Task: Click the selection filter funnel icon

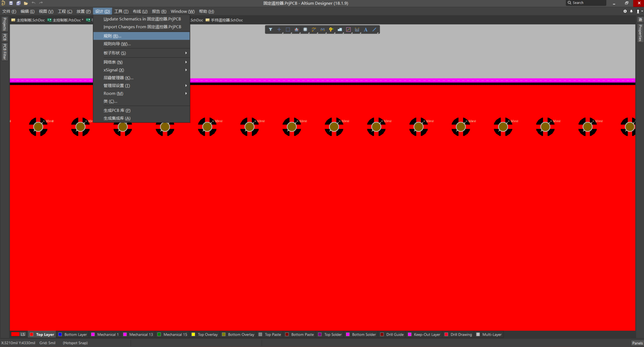Action: point(271,30)
